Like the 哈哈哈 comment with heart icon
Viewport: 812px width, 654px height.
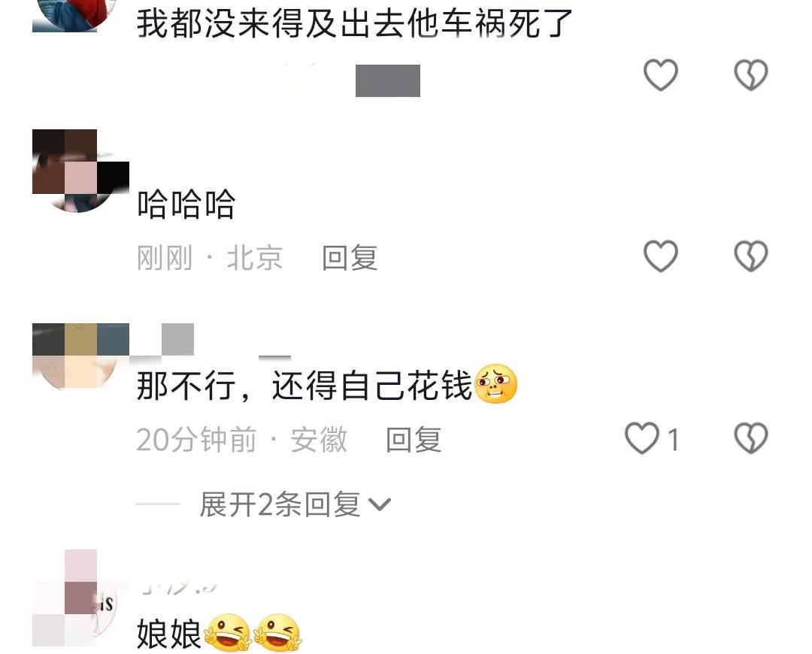pos(660,256)
